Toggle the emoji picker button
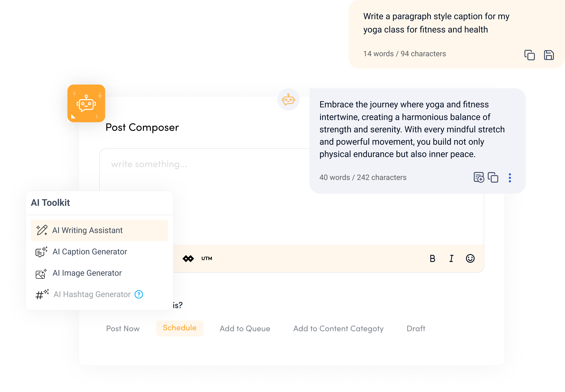The height and width of the screenshot is (392, 565). click(x=470, y=258)
